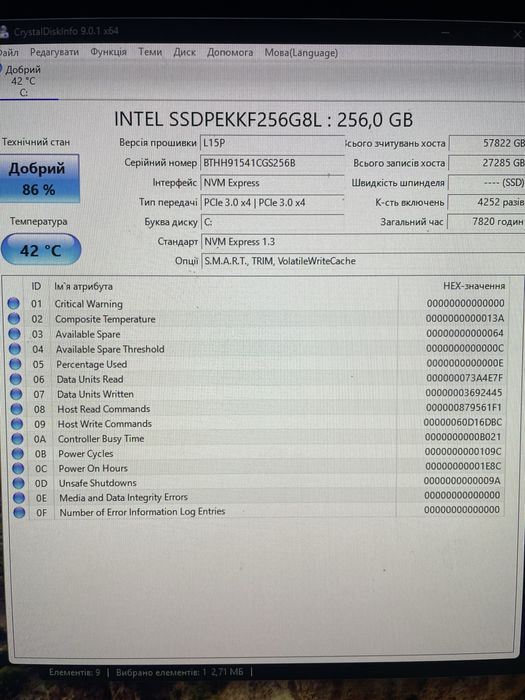Click the ID column header

(36, 286)
